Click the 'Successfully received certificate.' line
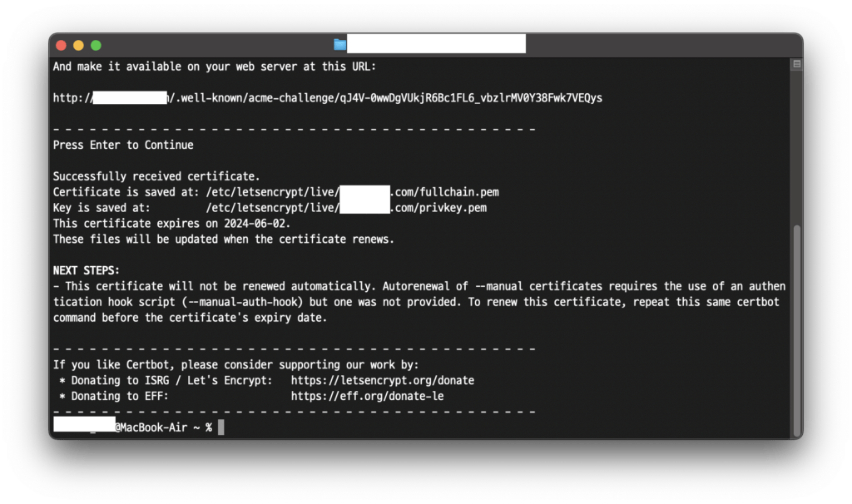This screenshot has height=504, width=852. coord(156,176)
